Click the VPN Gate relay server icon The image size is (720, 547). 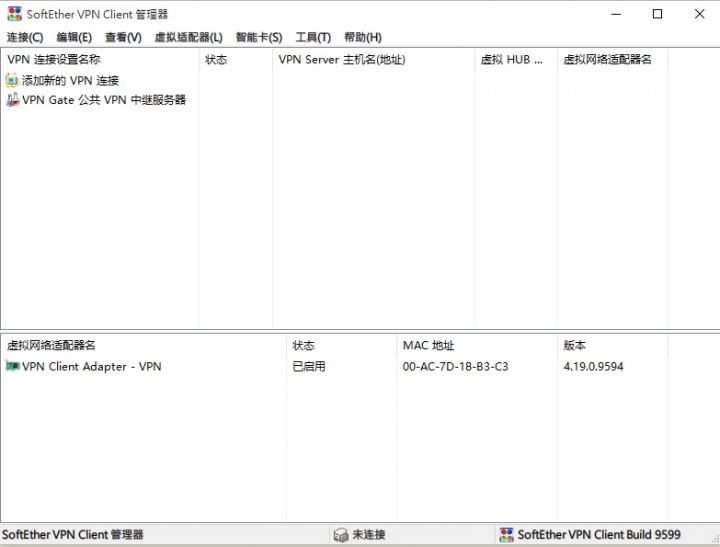[x=12, y=100]
